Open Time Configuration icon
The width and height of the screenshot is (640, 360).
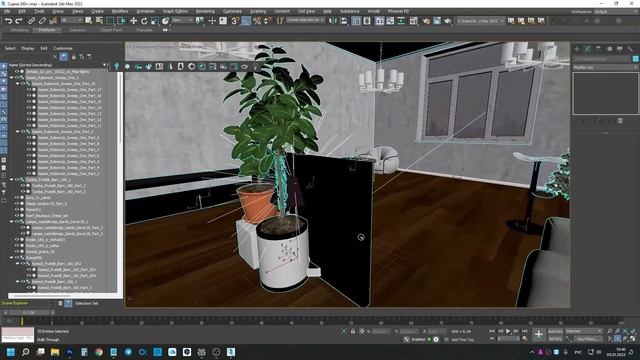point(524,338)
